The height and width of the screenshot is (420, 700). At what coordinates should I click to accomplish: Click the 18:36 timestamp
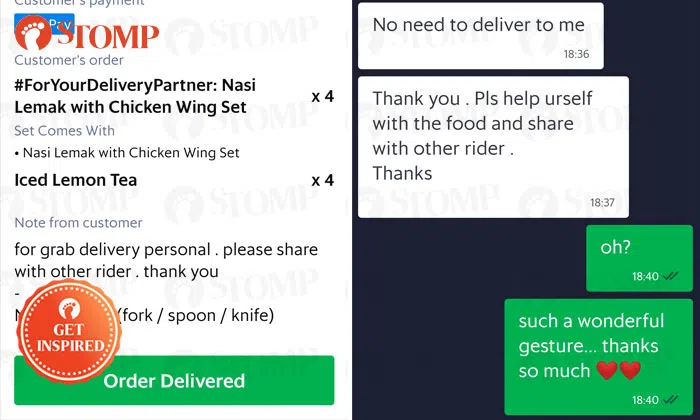click(x=576, y=54)
